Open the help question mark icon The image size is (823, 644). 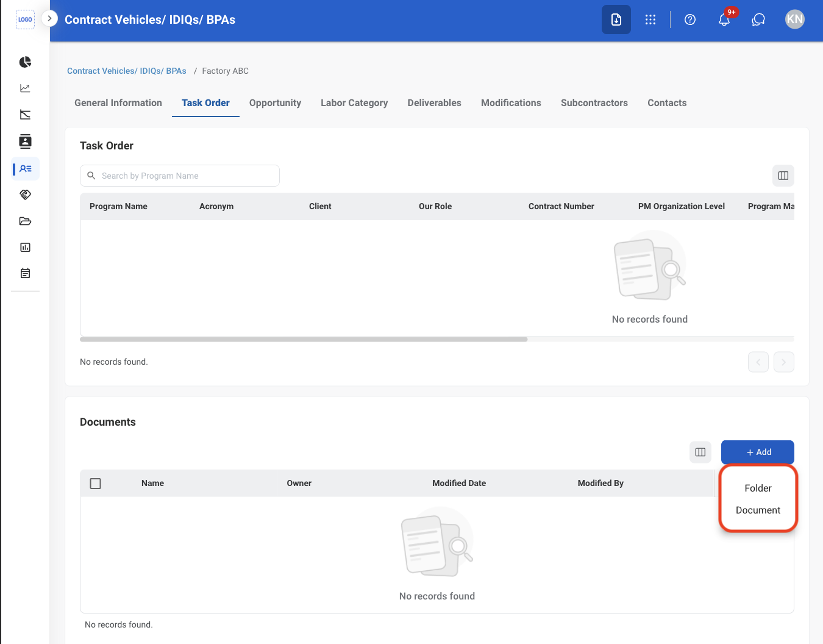[690, 20]
